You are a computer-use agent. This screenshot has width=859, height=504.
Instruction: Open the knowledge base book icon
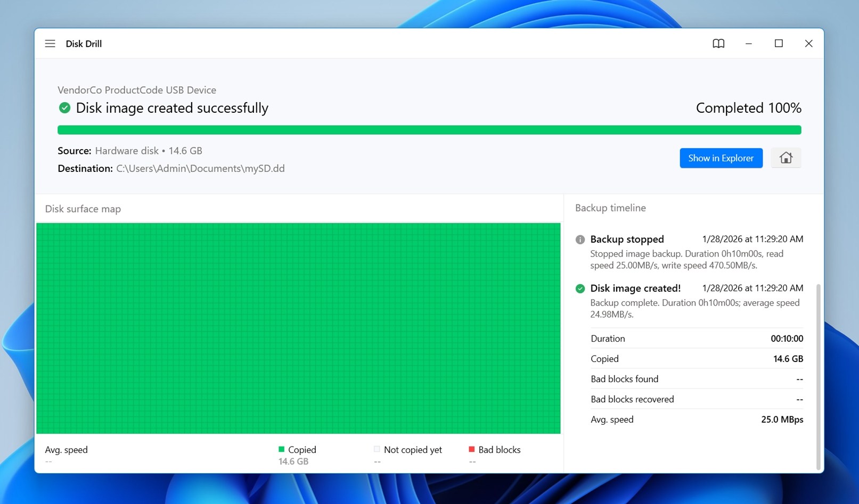(x=718, y=44)
